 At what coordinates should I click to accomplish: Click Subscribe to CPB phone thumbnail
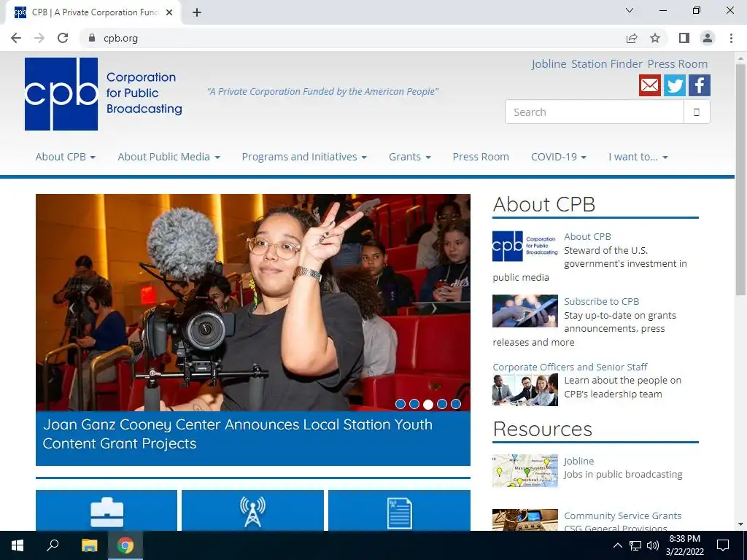[525, 311]
